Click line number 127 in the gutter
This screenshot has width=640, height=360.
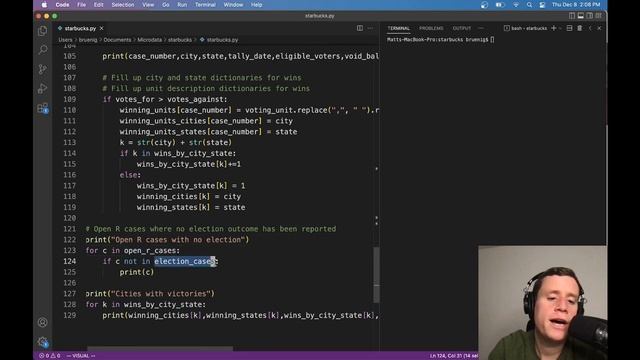tap(70, 294)
